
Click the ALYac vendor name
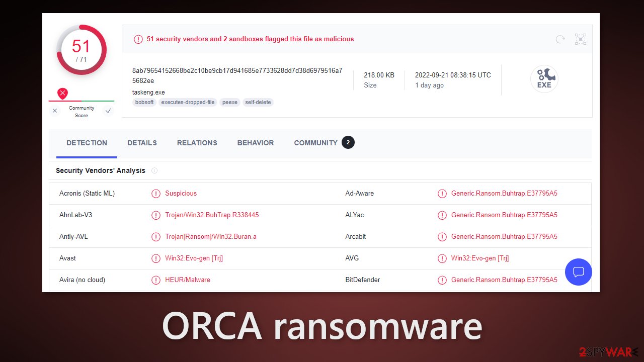coord(355,215)
